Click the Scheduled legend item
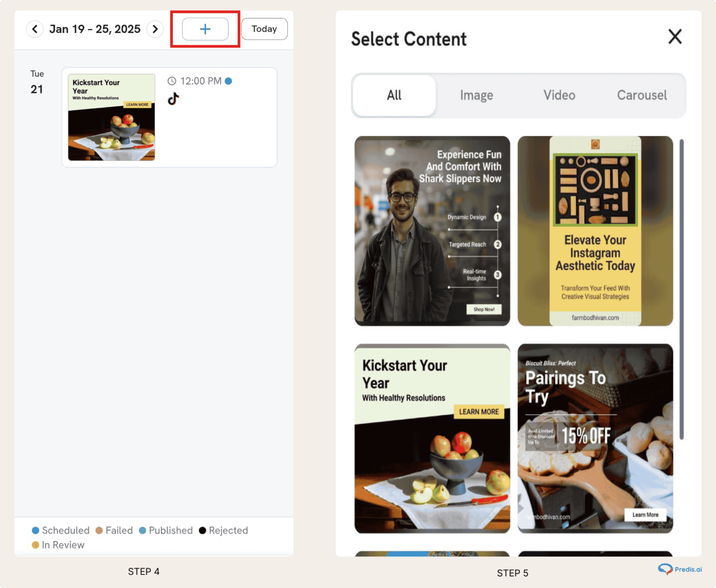716x588 pixels. tap(61, 531)
